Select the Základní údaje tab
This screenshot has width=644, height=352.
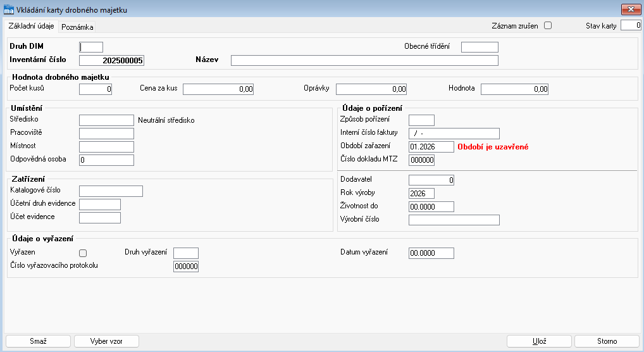pos(31,26)
